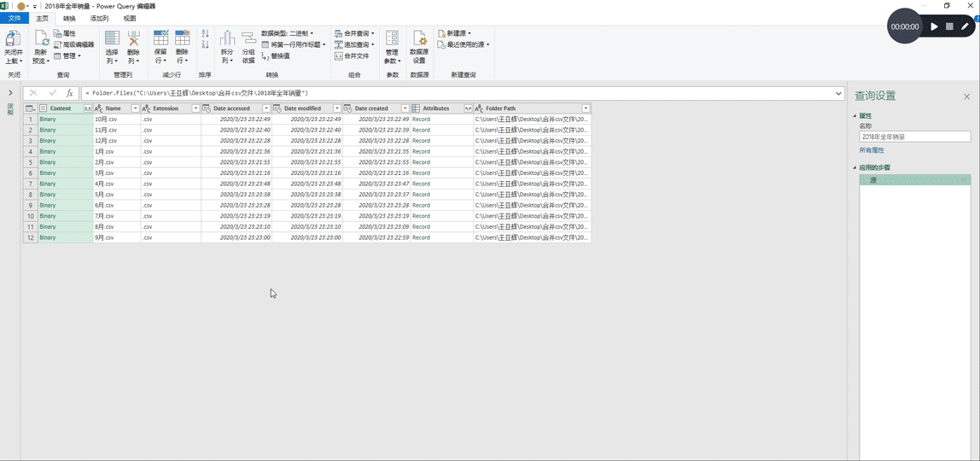
Task: Click the Record link in the 1月.csv row
Action: pos(421,151)
